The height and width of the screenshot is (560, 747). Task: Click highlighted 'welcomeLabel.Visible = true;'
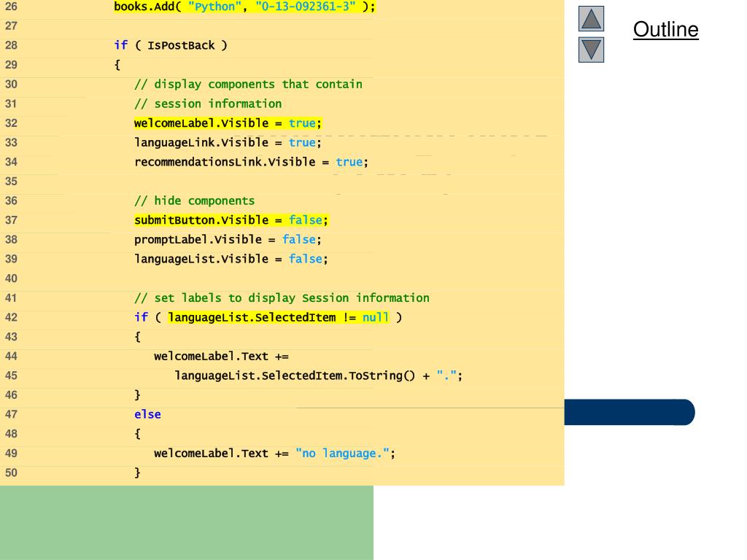point(228,123)
